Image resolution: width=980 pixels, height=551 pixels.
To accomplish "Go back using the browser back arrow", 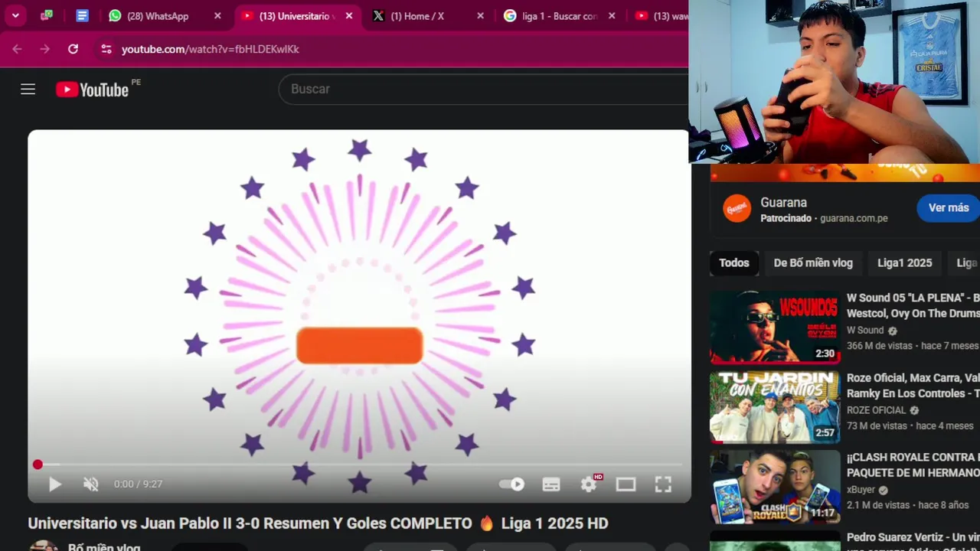I will [17, 49].
